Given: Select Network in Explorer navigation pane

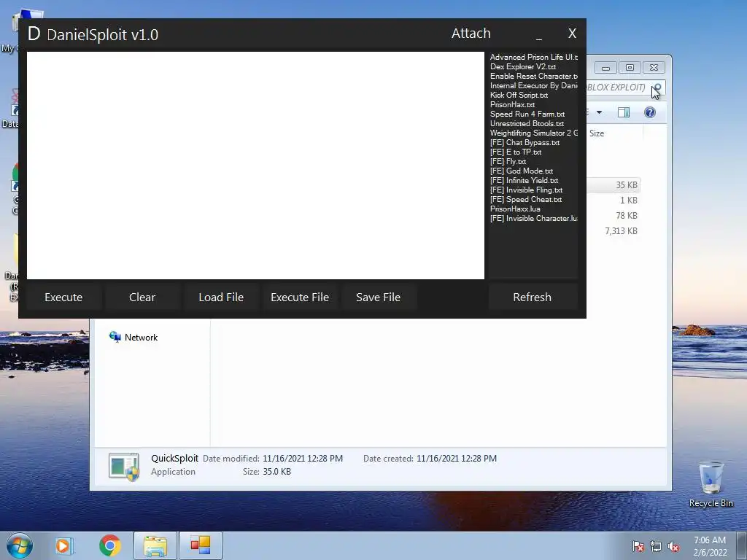Looking at the screenshot, I should coord(134,337).
